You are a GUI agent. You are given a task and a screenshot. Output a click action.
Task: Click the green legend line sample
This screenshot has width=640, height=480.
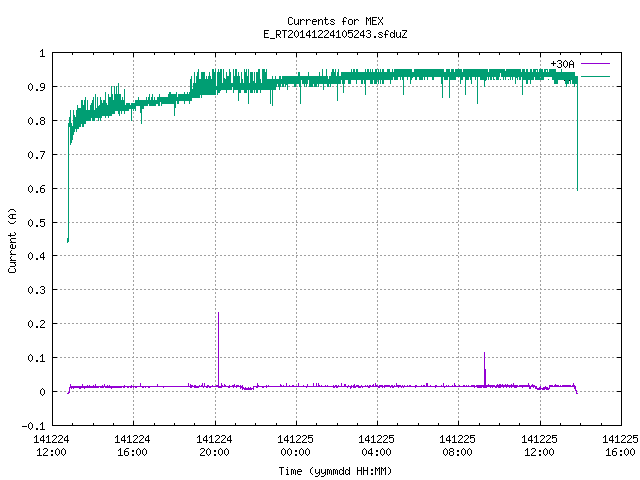tap(595, 76)
